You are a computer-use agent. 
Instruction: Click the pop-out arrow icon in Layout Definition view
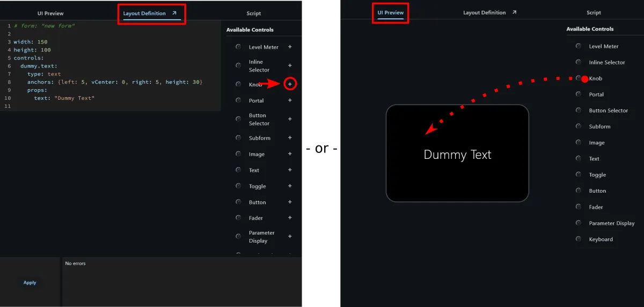174,13
